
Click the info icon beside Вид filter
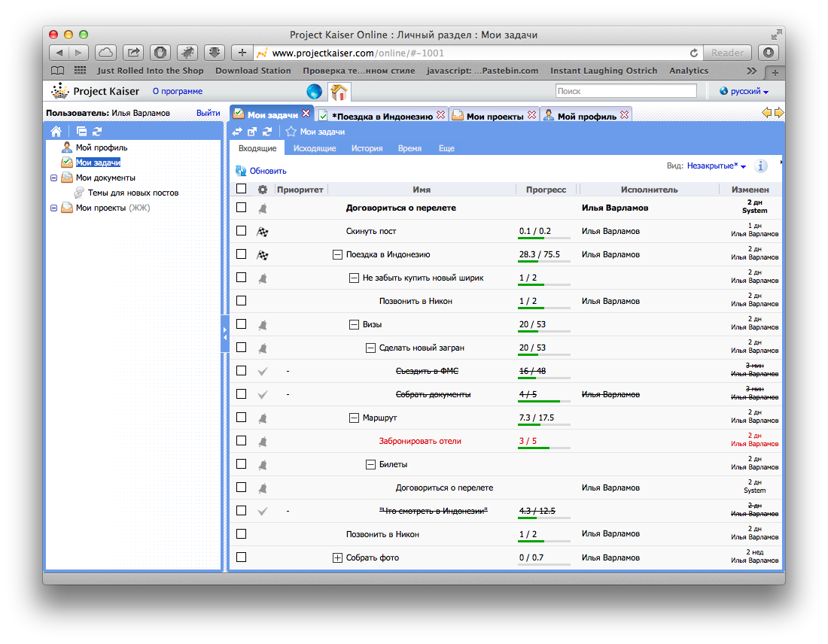click(x=761, y=166)
